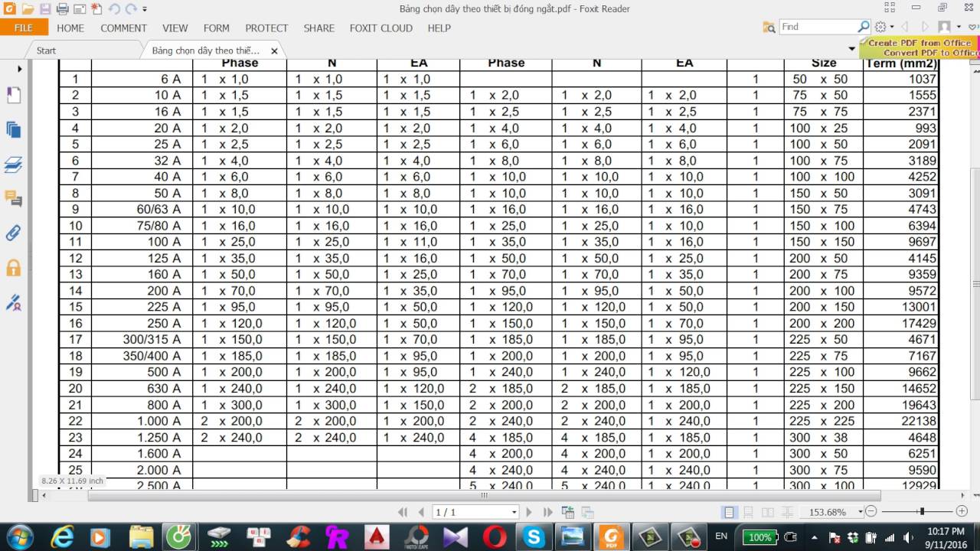Open Internet Explorer from taskbar

[61, 536]
